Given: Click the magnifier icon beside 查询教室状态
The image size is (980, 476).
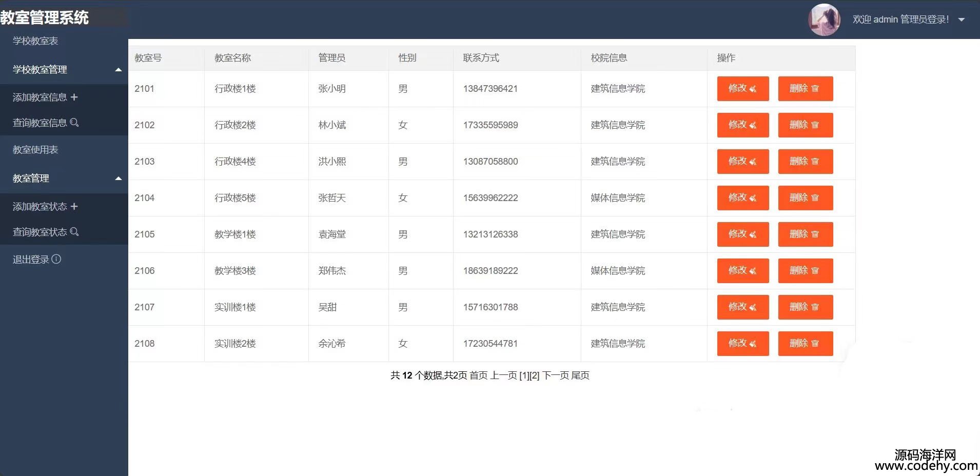Looking at the screenshot, I should [74, 232].
